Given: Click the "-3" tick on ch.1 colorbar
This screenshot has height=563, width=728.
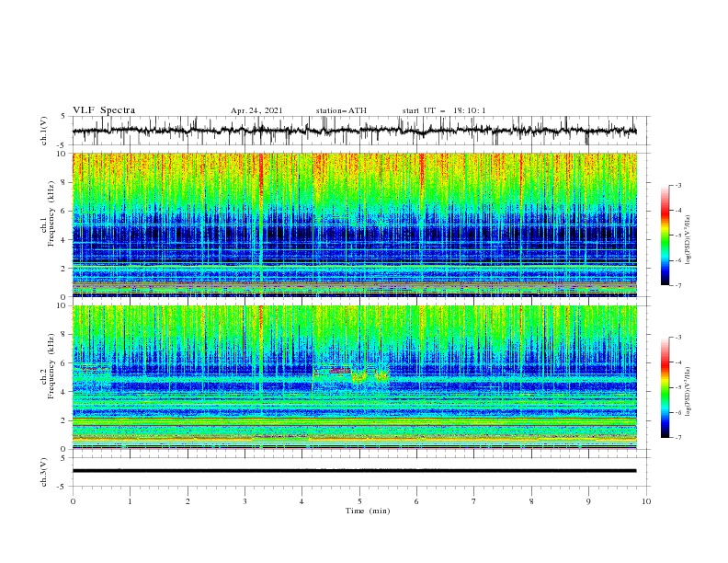Looking at the screenshot, I should click(677, 185).
